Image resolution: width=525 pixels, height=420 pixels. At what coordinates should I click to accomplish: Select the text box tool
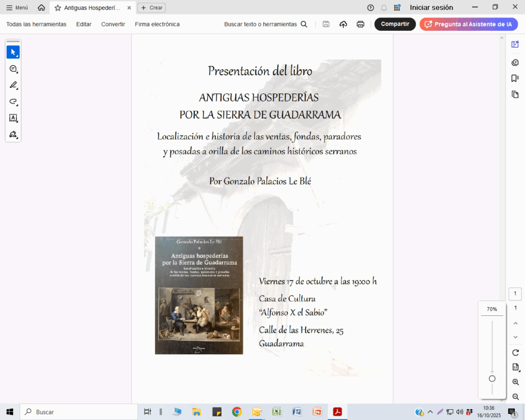(x=13, y=118)
